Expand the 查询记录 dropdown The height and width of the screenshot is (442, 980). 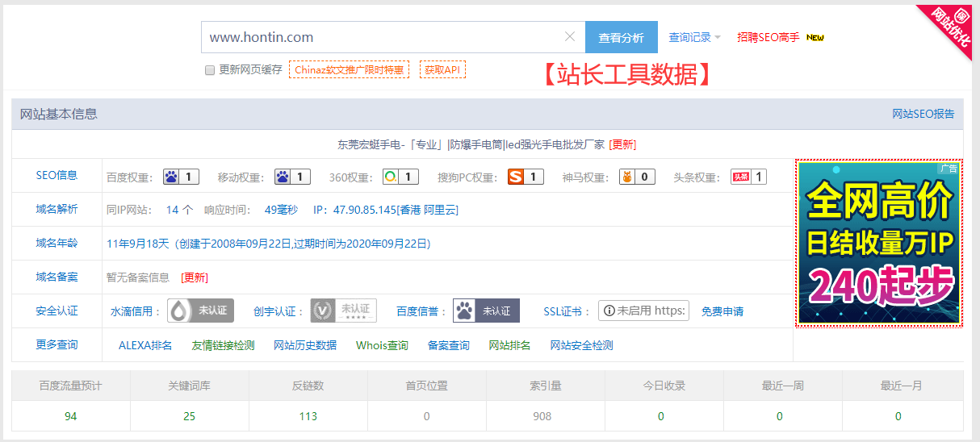(x=694, y=37)
